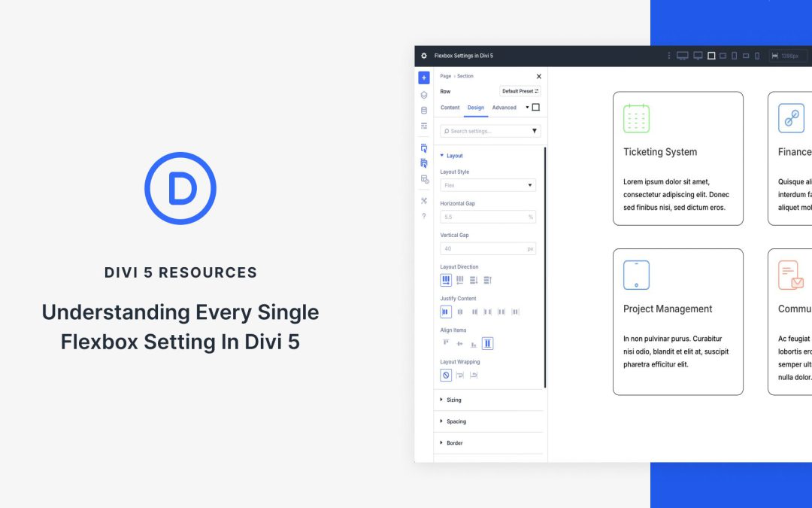Switch to portrait phone preview icon
812x508 pixels.
tap(757, 56)
